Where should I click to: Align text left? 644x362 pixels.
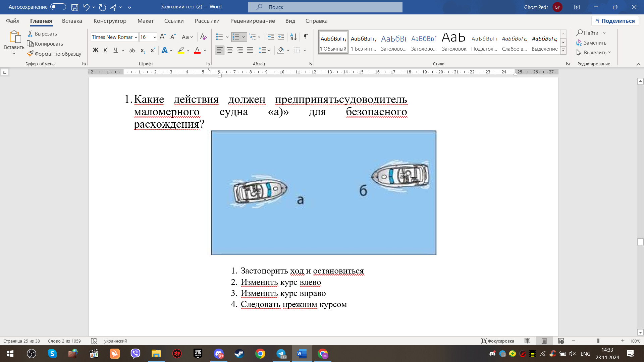pos(220,50)
